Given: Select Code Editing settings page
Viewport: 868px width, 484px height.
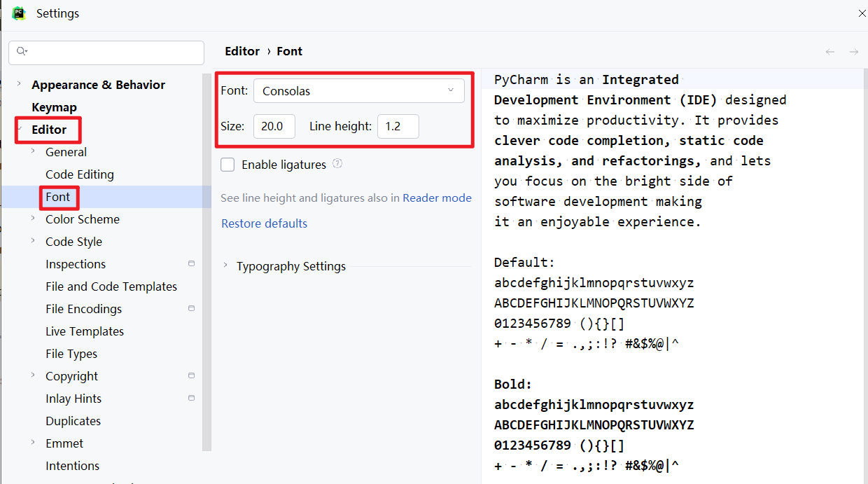Looking at the screenshot, I should click(80, 174).
